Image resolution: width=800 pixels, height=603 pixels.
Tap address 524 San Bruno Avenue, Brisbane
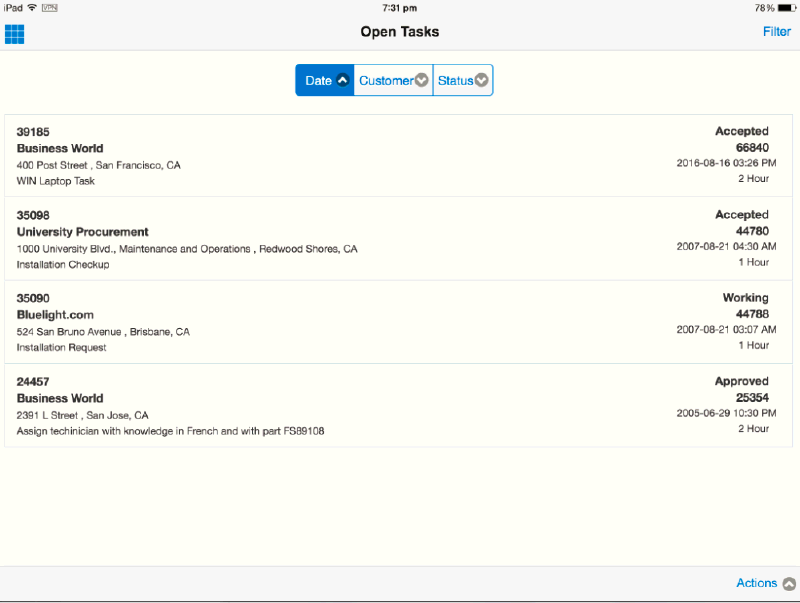point(103,332)
